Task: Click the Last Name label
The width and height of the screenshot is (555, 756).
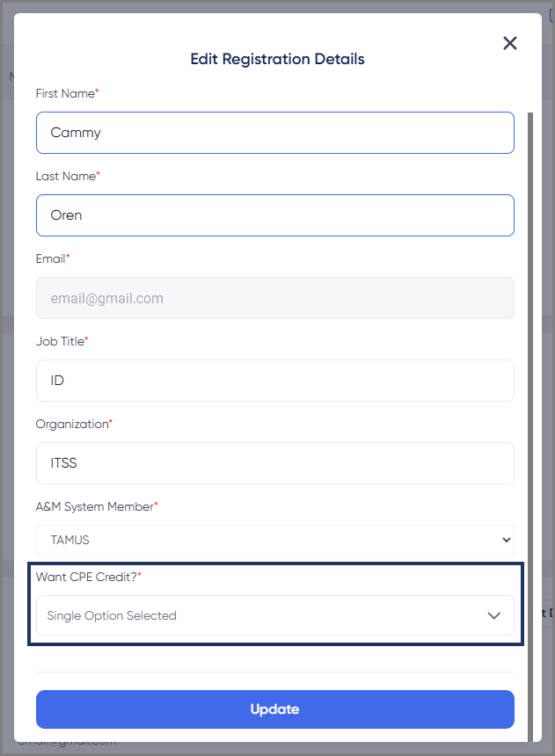Action: [65, 176]
